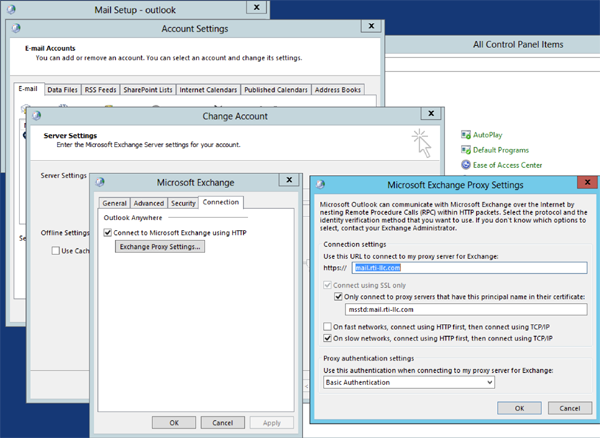Screen dimensions: 600x438
Task: Click the Exchange Proxy Settings button
Action: [x=160, y=247]
